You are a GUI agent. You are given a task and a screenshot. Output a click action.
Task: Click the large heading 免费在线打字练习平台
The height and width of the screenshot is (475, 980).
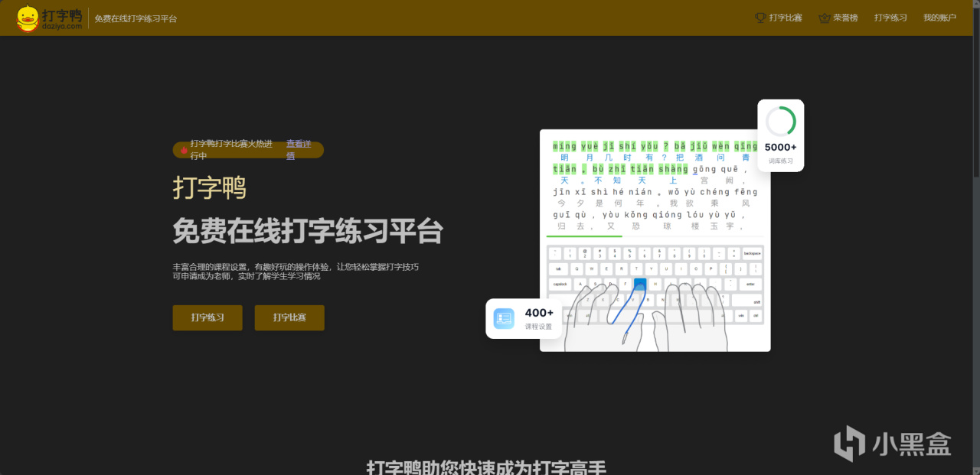tap(308, 231)
